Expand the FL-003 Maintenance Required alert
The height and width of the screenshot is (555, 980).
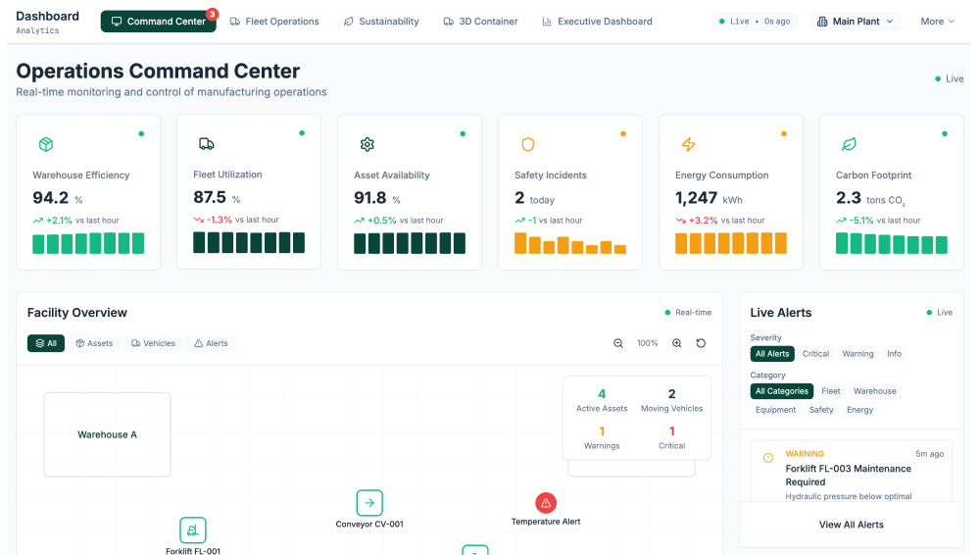851,475
